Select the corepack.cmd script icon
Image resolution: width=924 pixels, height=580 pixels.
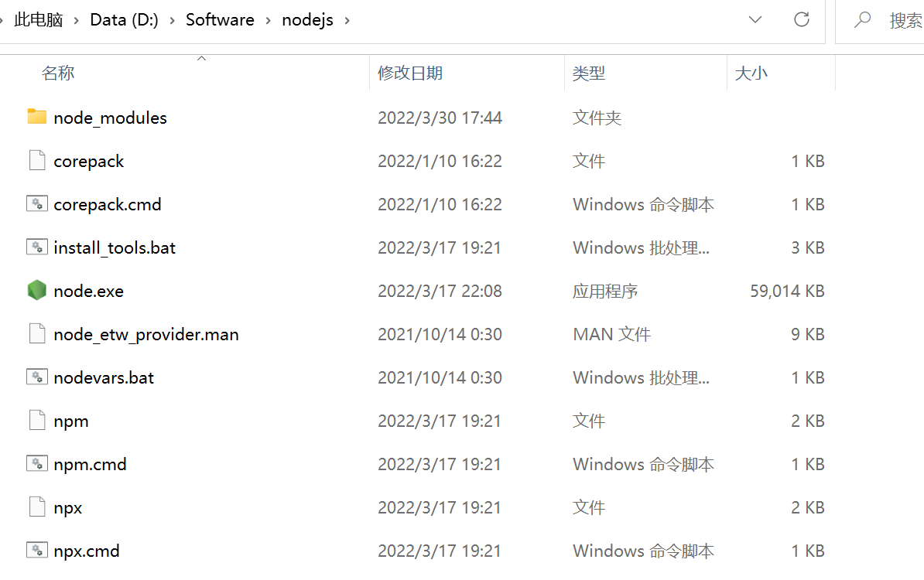pyautogui.click(x=36, y=203)
